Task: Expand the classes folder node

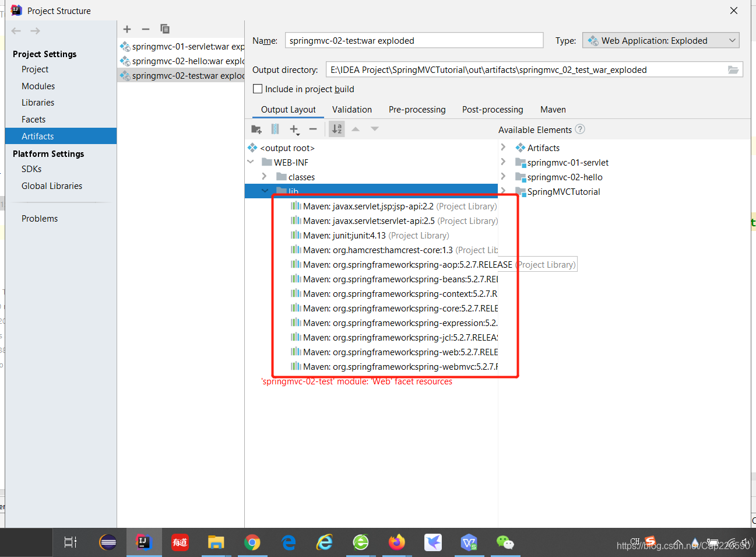Action: pos(265,177)
